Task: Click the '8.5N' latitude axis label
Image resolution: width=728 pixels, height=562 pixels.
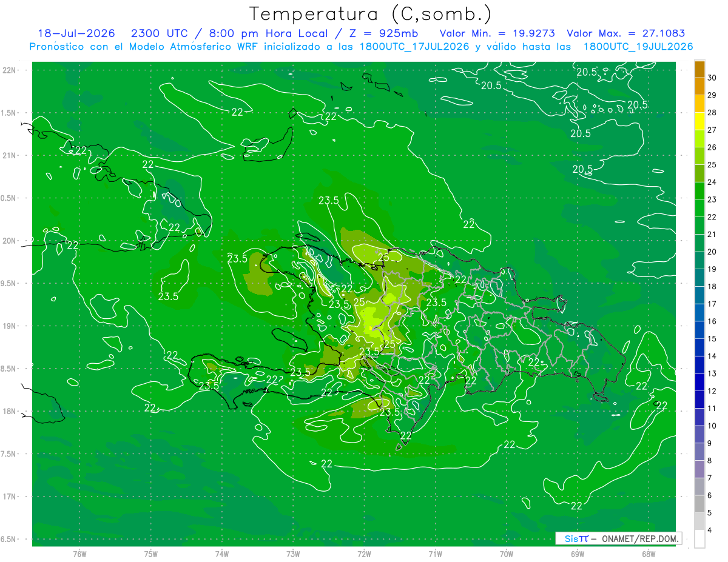Action: click(x=9, y=369)
